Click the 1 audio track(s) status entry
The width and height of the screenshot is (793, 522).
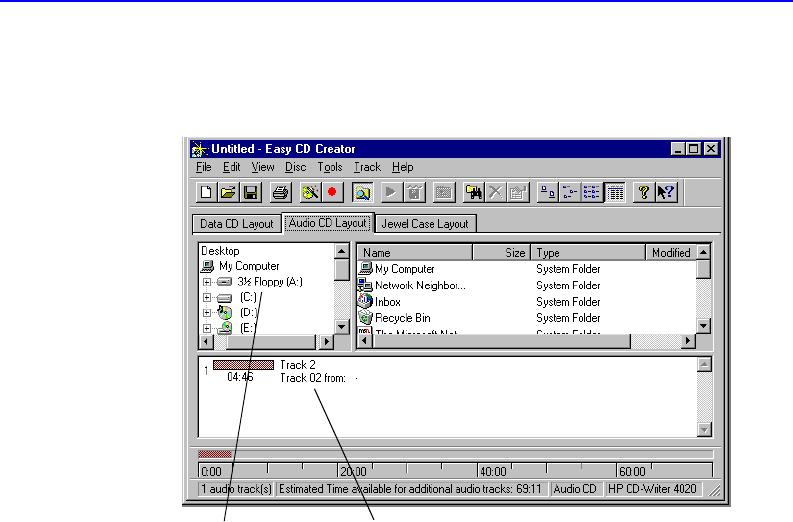pos(236,489)
